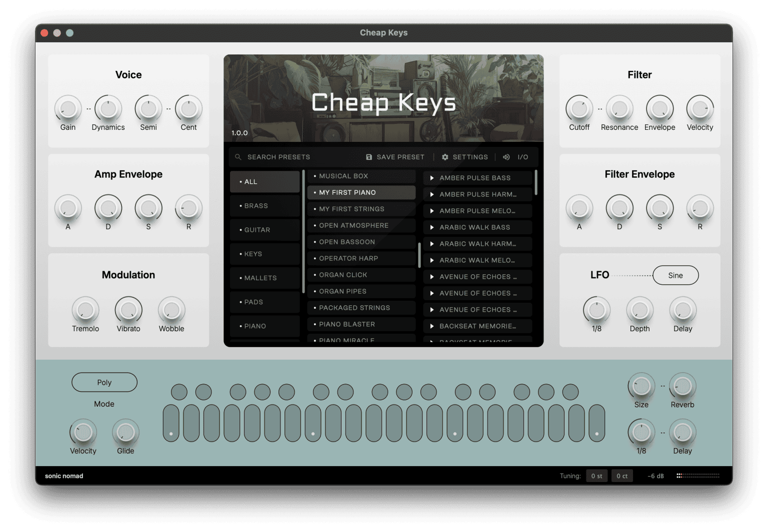
Task: Toggle the Poly mode button
Action: click(104, 382)
